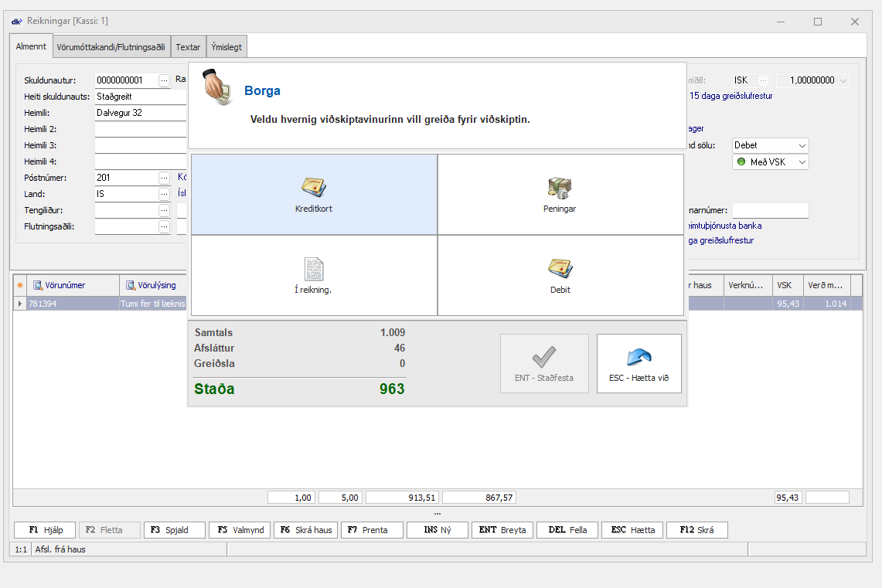The width and height of the screenshot is (882, 588).
Task: Go to the Ýmislegt tab
Action: (226, 47)
